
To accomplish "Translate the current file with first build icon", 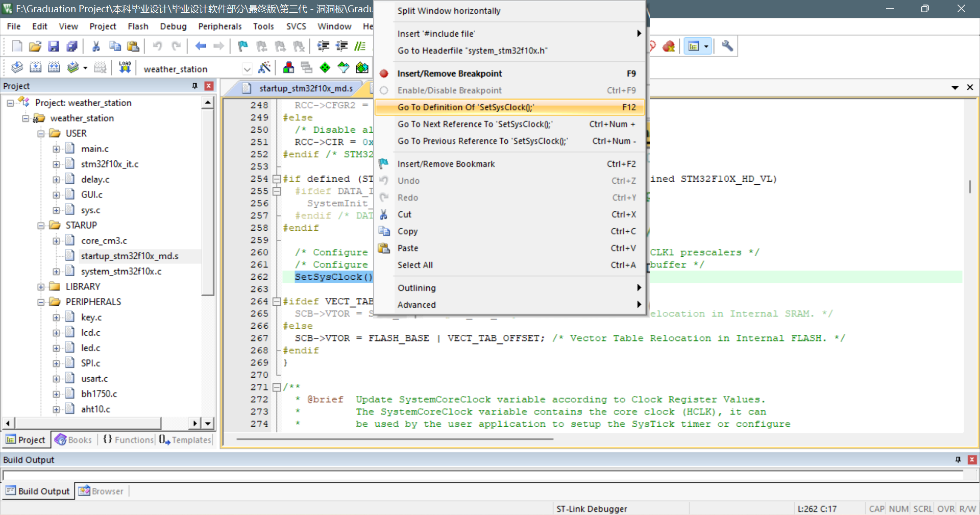I will [16, 67].
